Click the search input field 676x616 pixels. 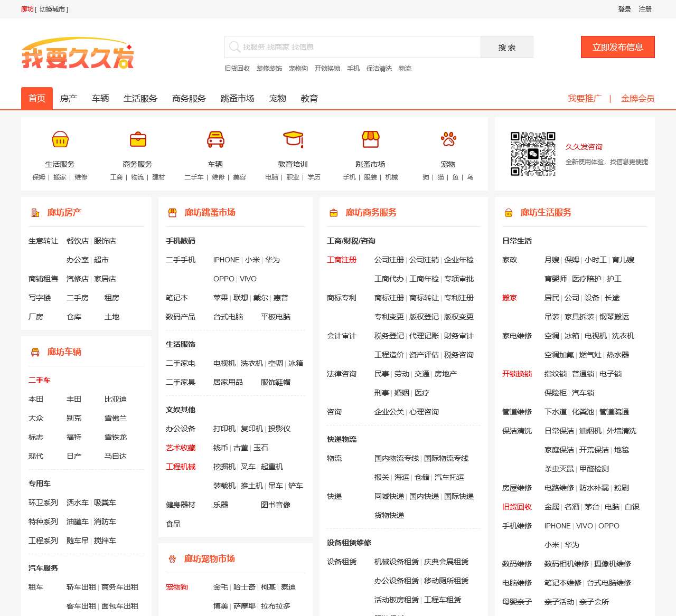click(x=353, y=47)
